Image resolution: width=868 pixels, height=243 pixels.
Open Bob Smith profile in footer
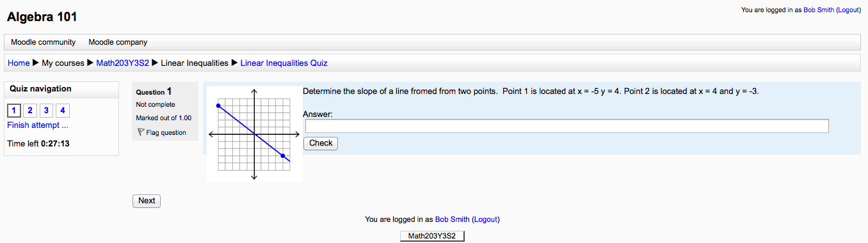coord(453,219)
